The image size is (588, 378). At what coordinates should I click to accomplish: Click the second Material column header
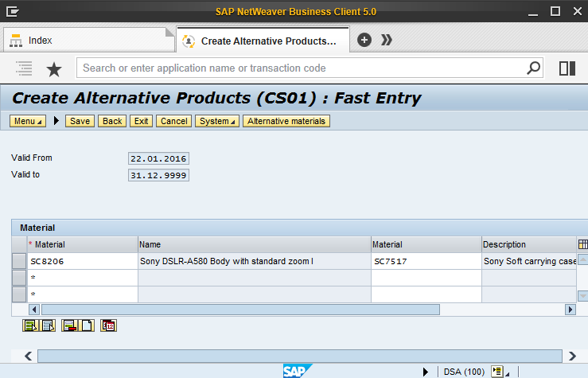426,244
